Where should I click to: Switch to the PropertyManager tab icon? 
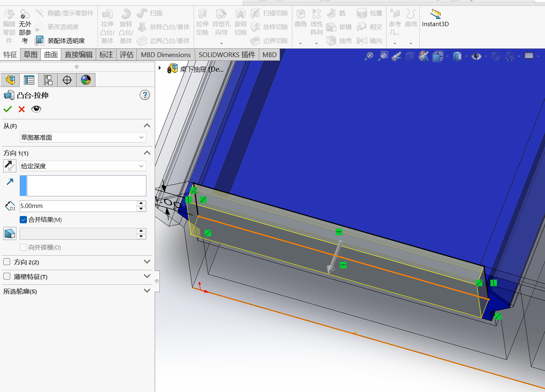[x=29, y=80]
